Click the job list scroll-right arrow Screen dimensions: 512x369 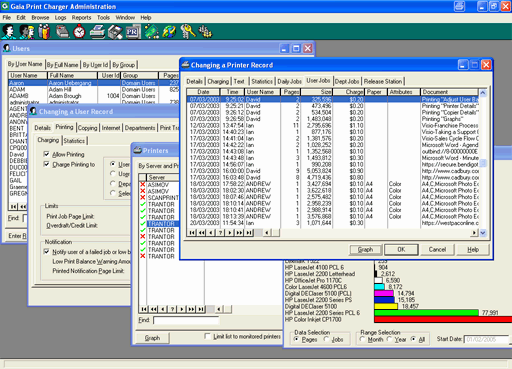[474, 233]
